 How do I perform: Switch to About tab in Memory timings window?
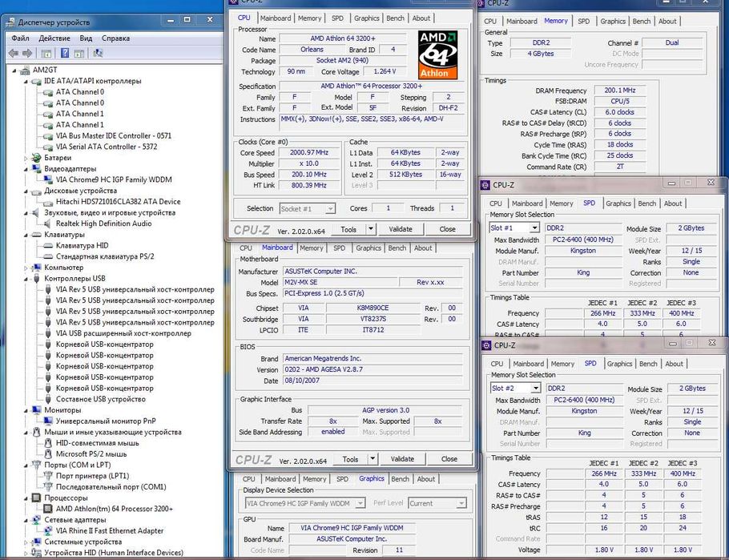pos(667,21)
